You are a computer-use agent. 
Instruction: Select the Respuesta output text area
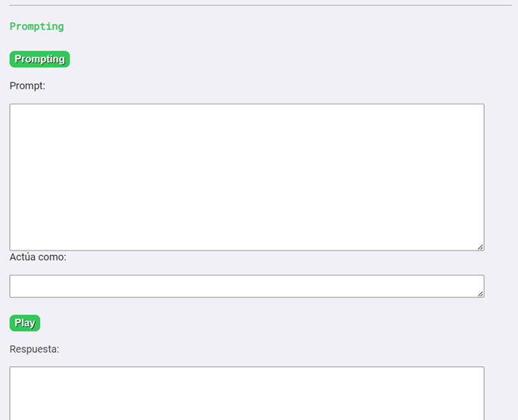point(247,394)
